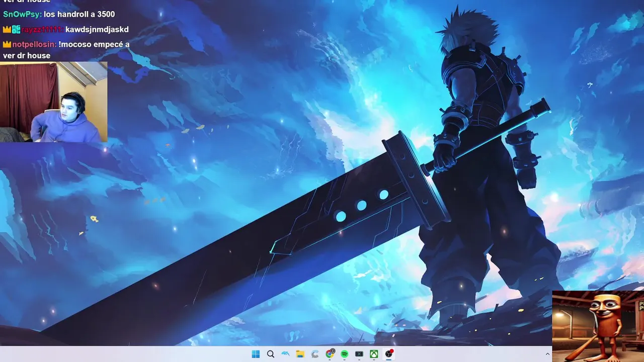Open Spotify from the taskbar
The height and width of the screenshot is (362, 644).
click(x=345, y=354)
